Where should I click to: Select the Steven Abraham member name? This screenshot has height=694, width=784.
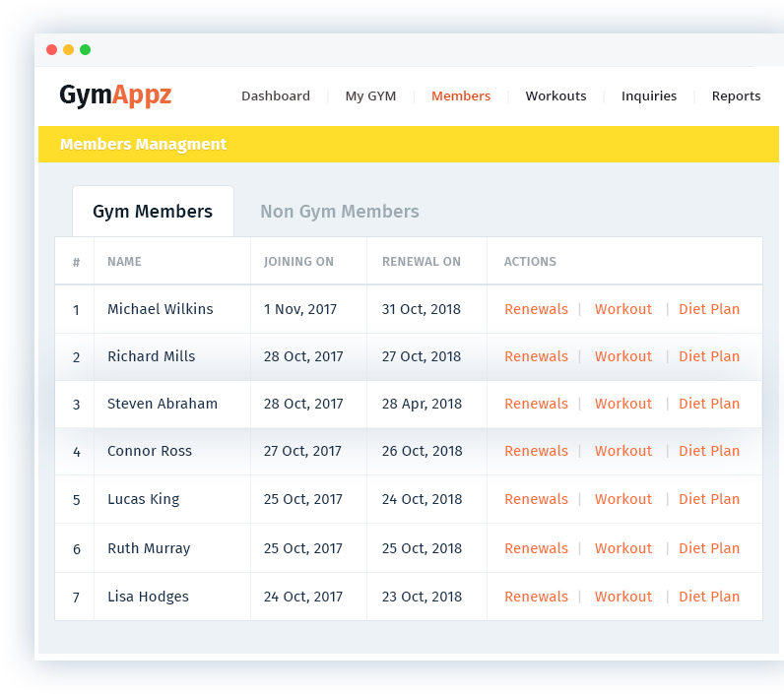[163, 404]
